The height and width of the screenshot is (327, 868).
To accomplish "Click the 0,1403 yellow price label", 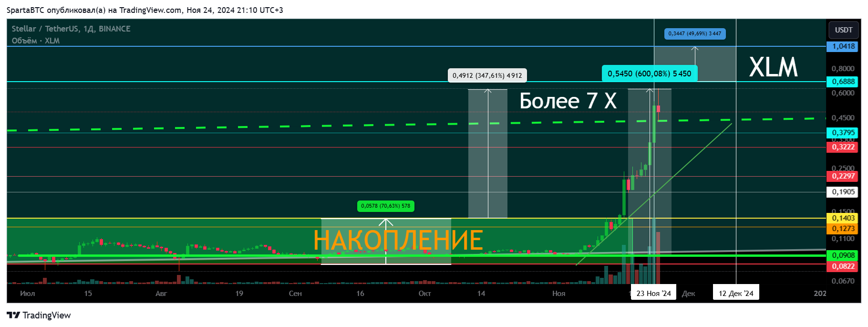I will (x=842, y=218).
